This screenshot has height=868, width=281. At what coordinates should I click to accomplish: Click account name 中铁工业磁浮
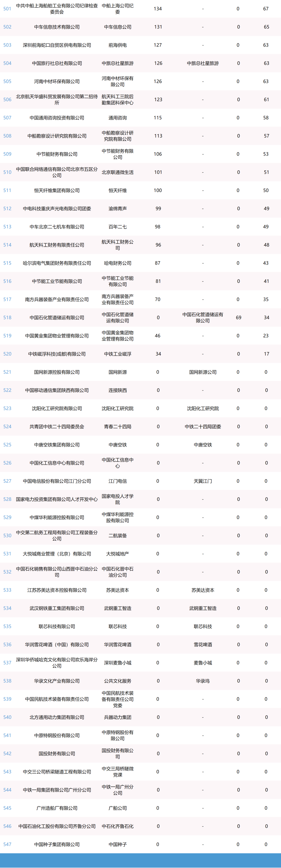tap(118, 354)
